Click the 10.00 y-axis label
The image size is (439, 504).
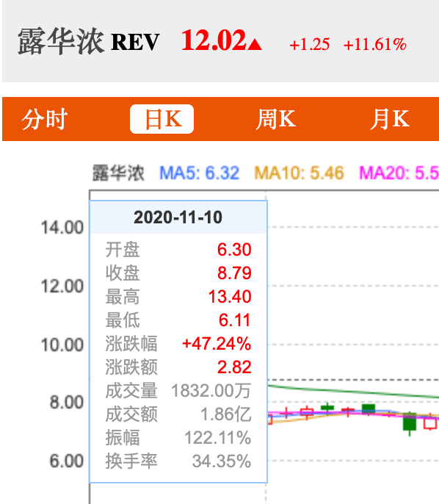[x=62, y=345]
